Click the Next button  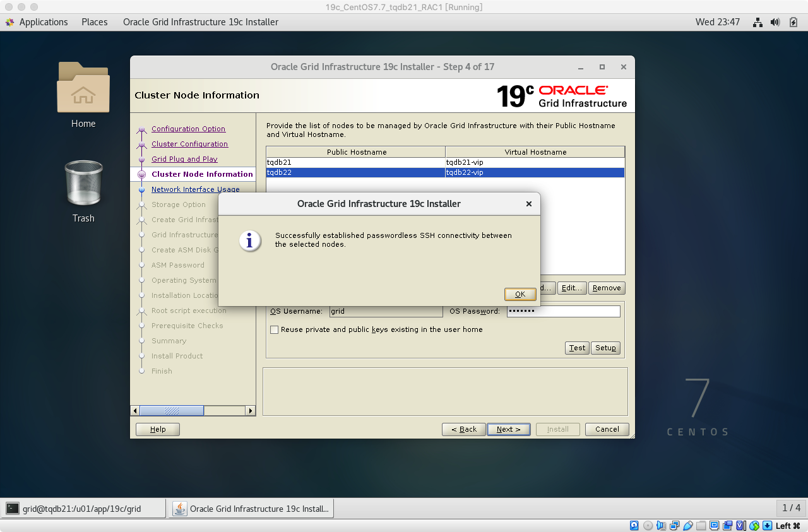coord(509,429)
